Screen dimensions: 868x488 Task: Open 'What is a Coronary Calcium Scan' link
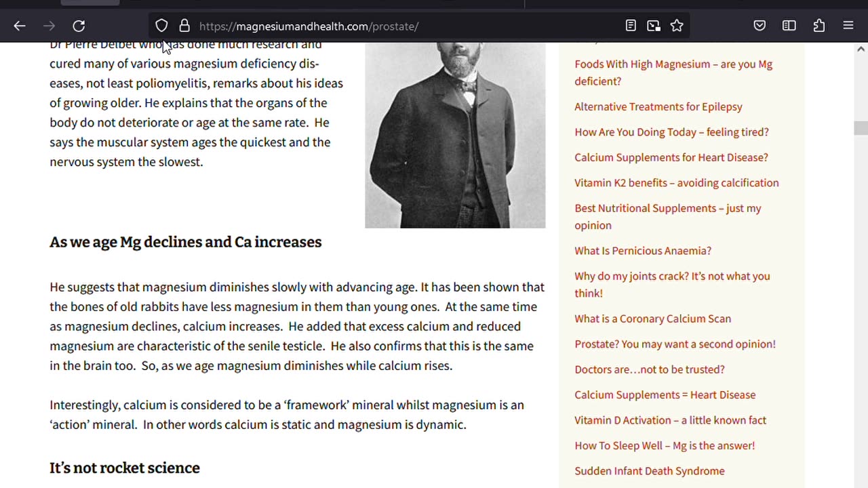coord(653,319)
